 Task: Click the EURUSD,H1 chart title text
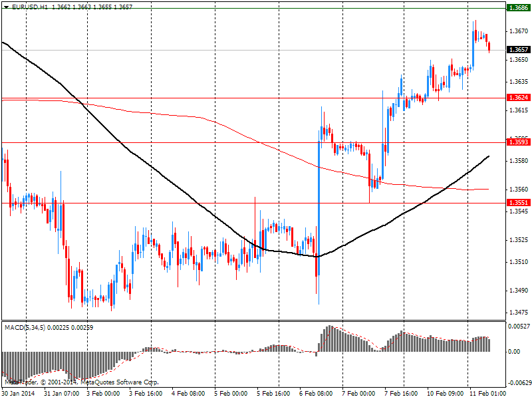point(30,7)
